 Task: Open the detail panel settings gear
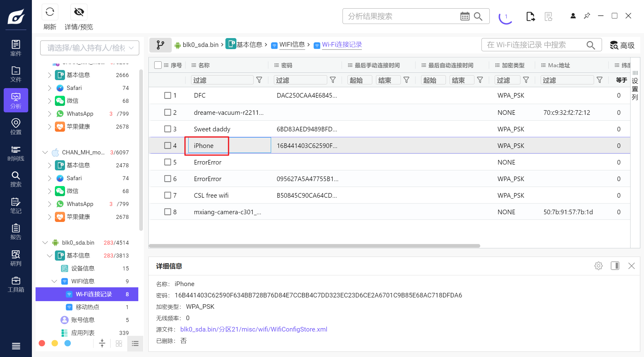pyautogui.click(x=598, y=266)
